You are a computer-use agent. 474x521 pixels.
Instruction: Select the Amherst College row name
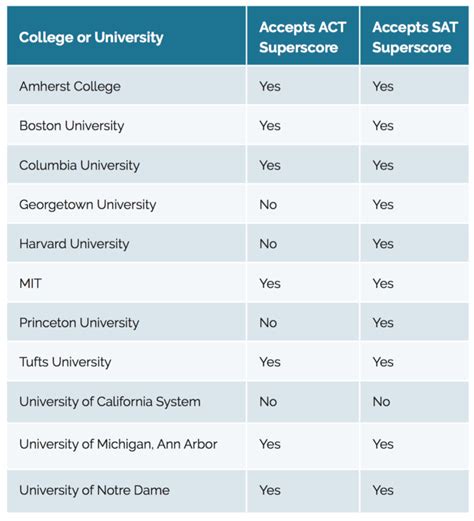[126, 86]
